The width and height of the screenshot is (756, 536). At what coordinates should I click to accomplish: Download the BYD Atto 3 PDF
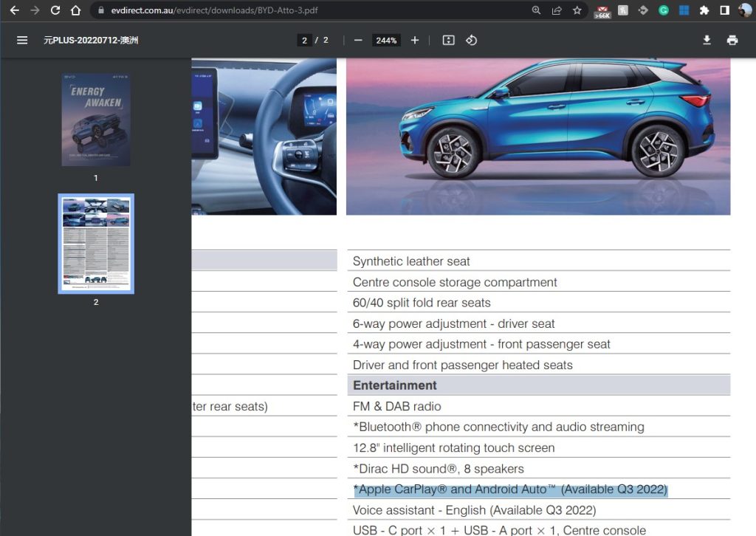point(707,41)
